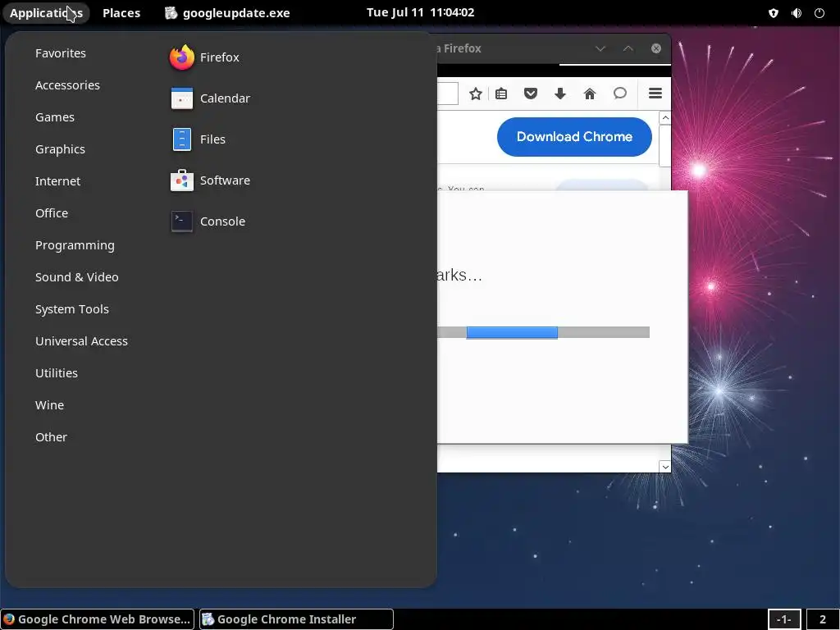Click the googleupdate.exe top bar item
The width and height of the screenshot is (840, 630).
228,13
